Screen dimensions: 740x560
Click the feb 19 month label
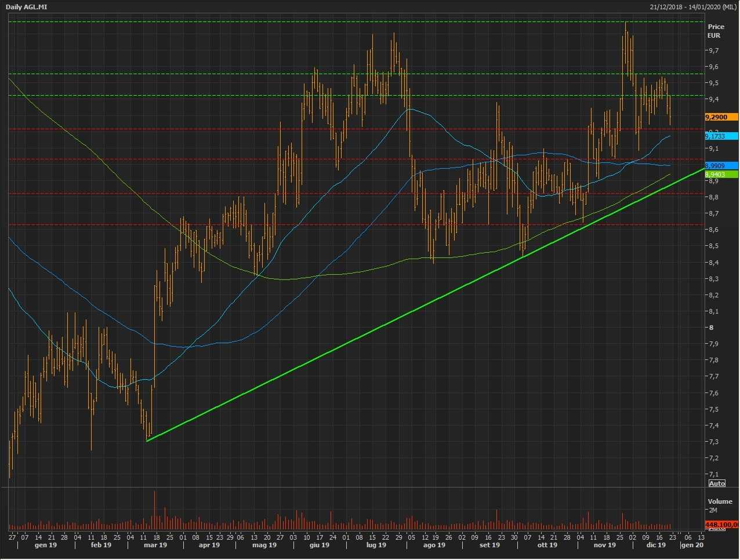pos(100,545)
